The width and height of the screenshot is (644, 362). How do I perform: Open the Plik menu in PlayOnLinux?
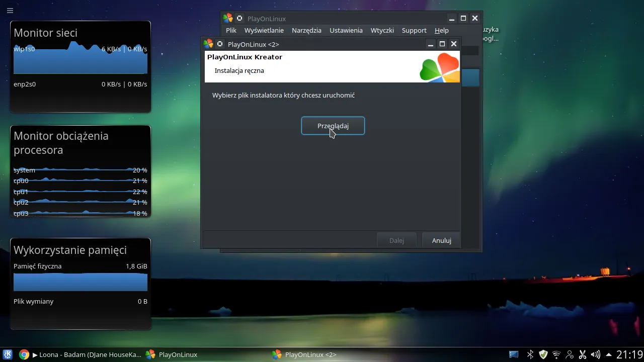(231, 30)
